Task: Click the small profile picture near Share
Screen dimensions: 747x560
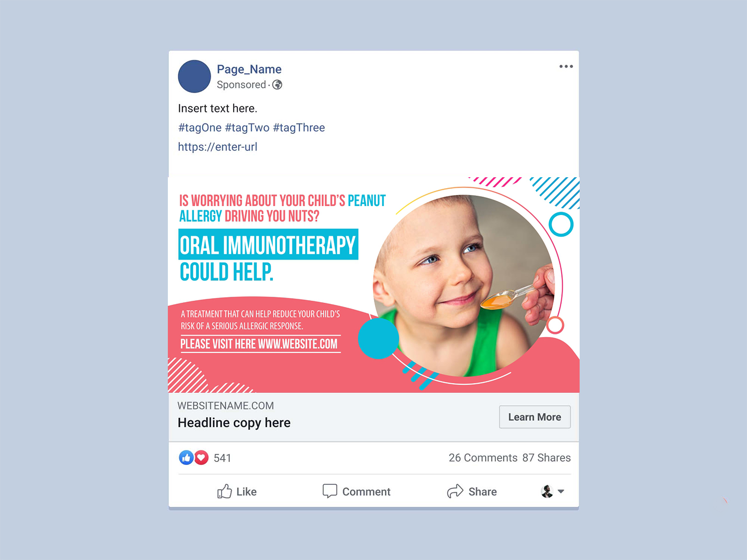Action: coord(547,491)
